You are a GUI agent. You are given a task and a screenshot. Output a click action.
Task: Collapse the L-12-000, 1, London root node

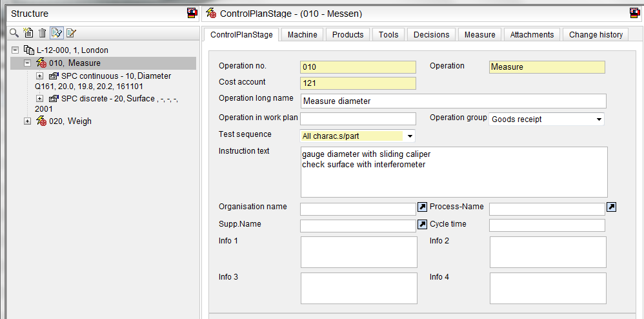(15, 50)
